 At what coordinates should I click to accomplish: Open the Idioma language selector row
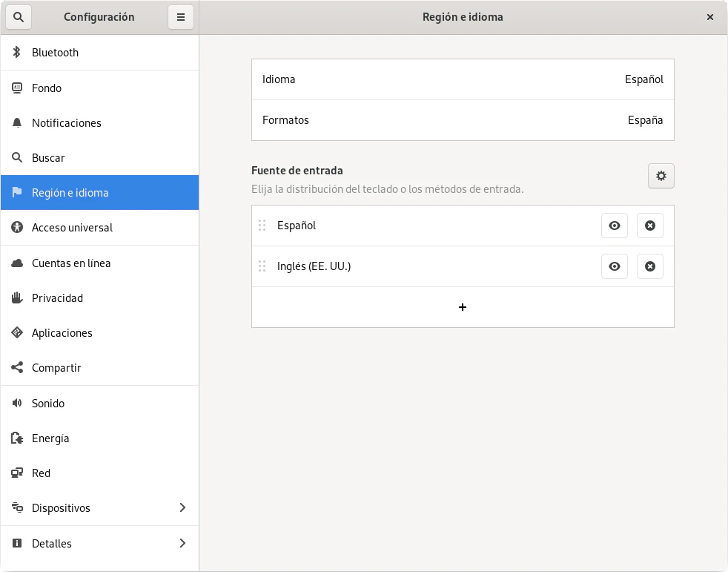(463, 79)
